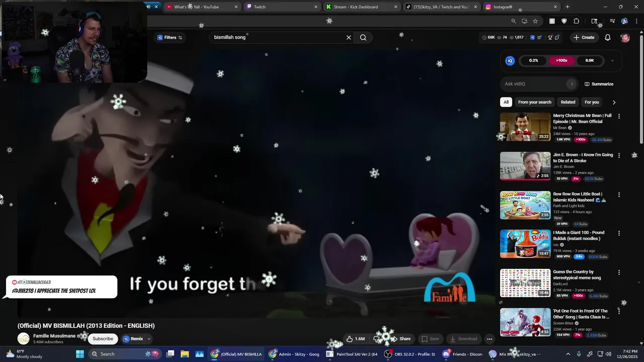
Task: Select the Related chip
Action: point(568,102)
